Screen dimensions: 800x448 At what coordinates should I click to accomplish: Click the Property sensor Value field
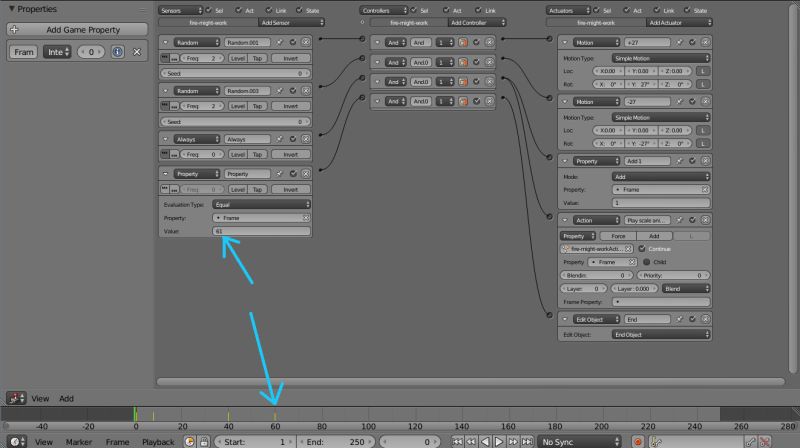pos(261,231)
